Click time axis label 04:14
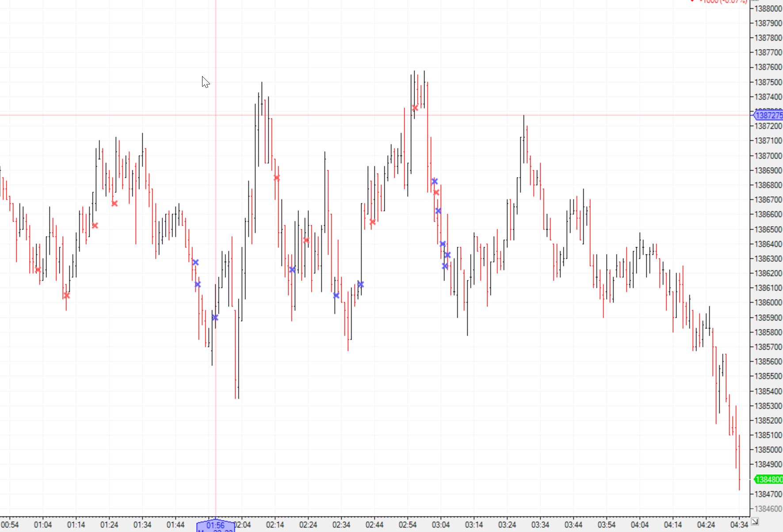Image resolution: width=783 pixels, height=532 pixels. 673,525
